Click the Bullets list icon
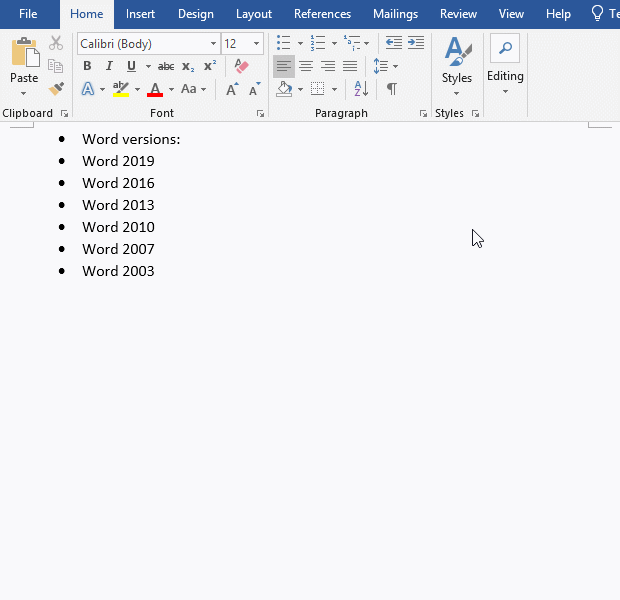The height and width of the screenshot is (600, 620). [284, 43]
